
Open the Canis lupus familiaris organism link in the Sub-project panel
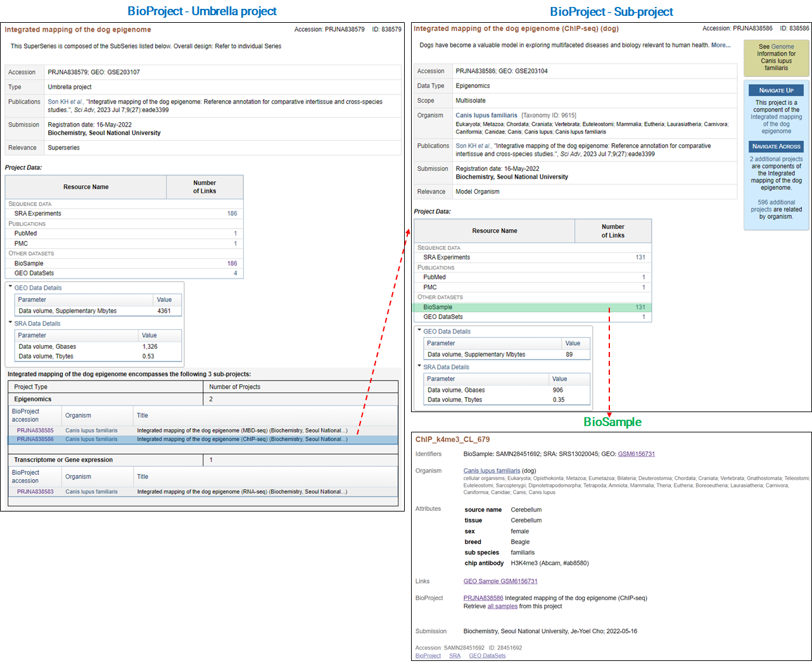486,115
